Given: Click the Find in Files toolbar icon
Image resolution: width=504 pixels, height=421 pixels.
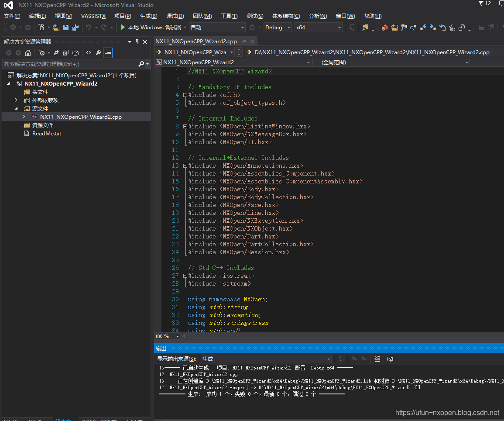Looking at the screenshot, I should (365, 28).
